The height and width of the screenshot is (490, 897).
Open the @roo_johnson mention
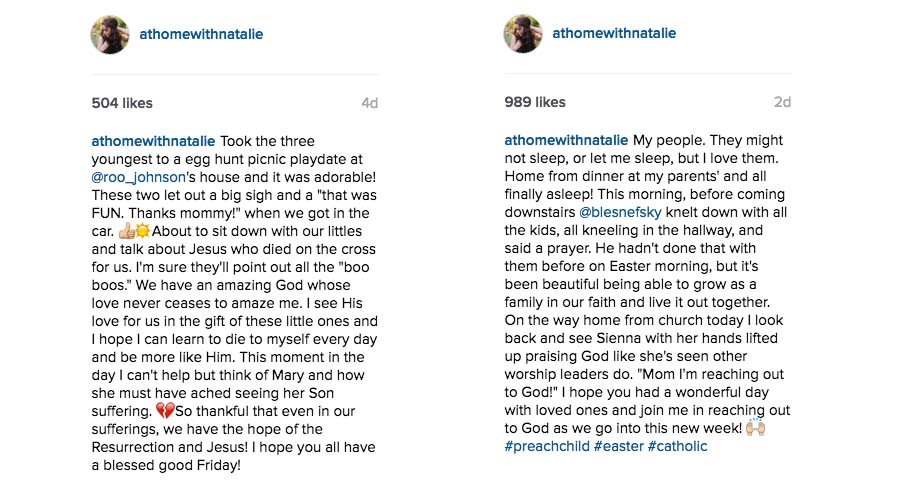coord(138,177)
